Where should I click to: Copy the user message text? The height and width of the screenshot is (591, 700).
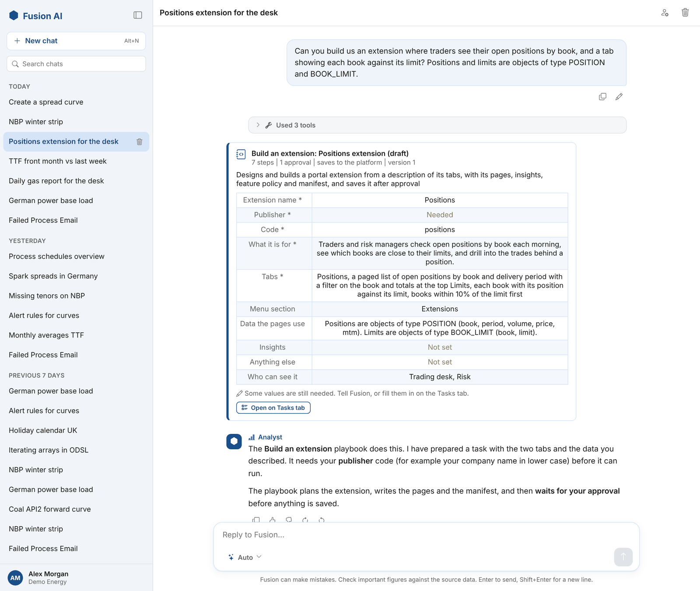[602, 97]
